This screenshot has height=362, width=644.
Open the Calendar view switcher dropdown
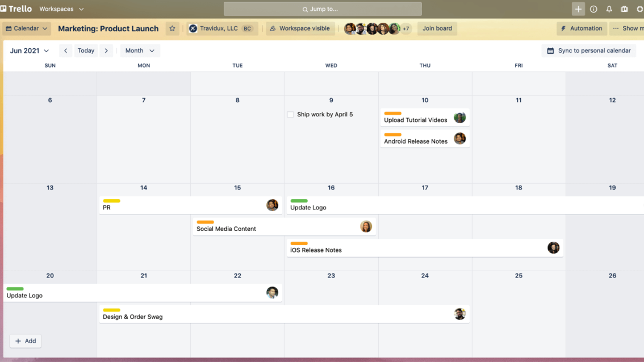tap(27, 28)
